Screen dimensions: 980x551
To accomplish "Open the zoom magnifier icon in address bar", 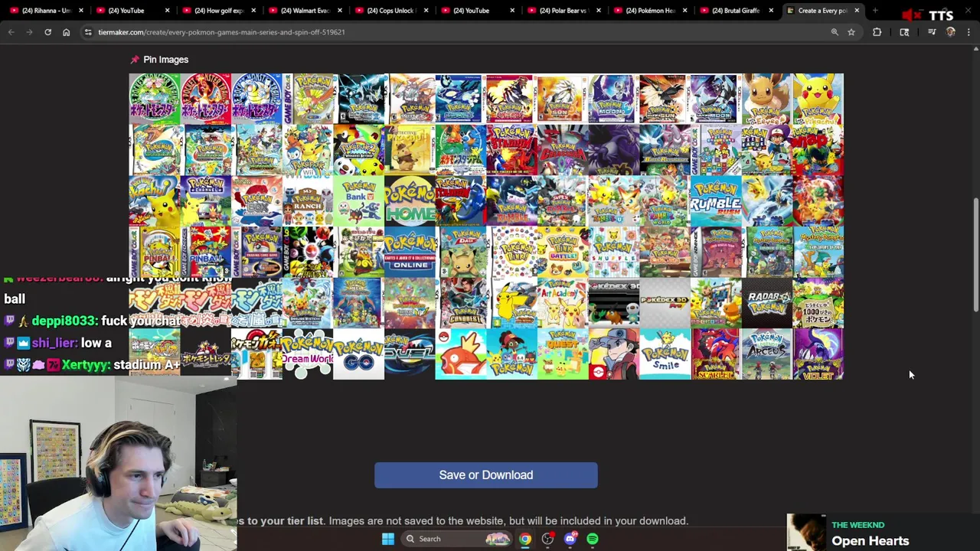I will (x=835, y=32).
